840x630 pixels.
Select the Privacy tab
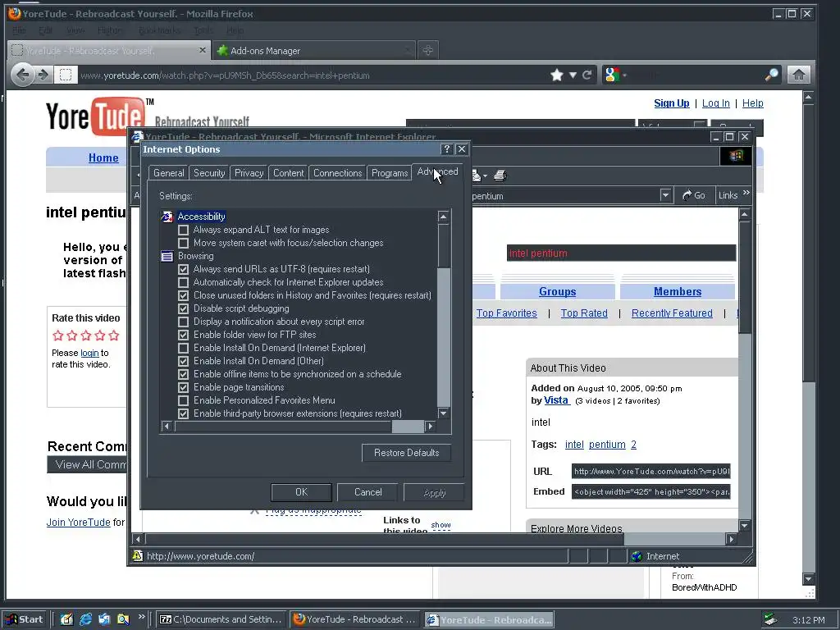point(249,173)
